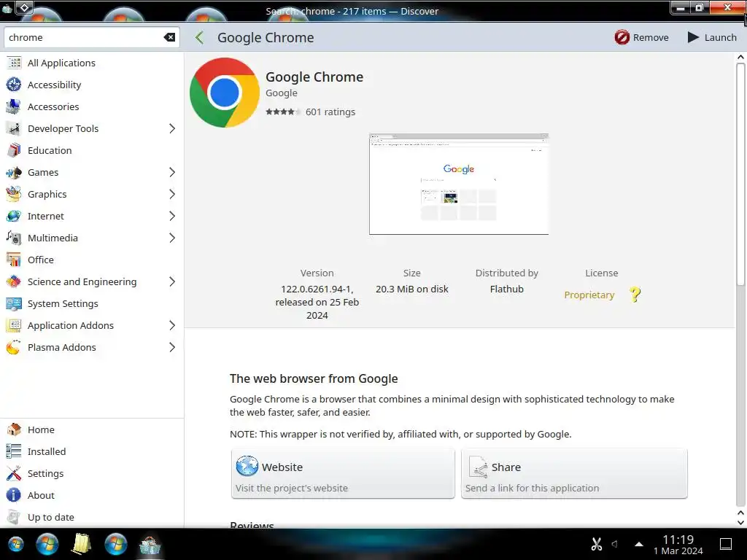Click the volume tray icon
The image size is (747, 560).
615,544
